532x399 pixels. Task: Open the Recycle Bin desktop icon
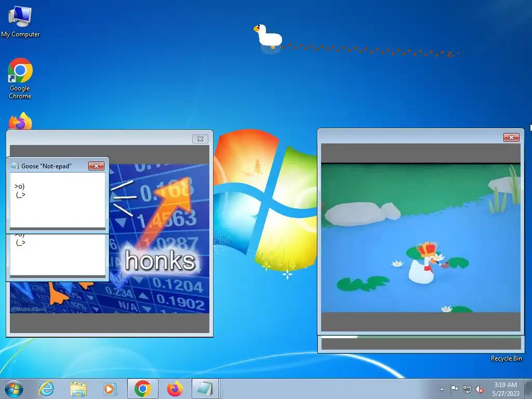point(506,358)
